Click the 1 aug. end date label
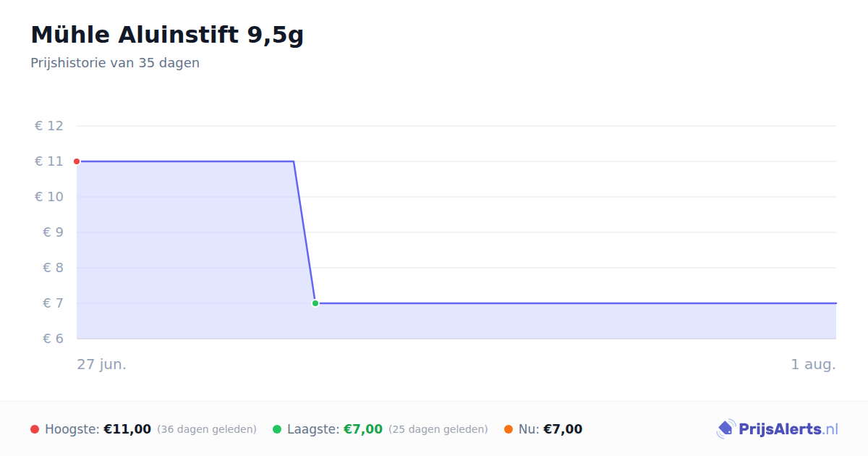The image size is (868, 456). 813,364
